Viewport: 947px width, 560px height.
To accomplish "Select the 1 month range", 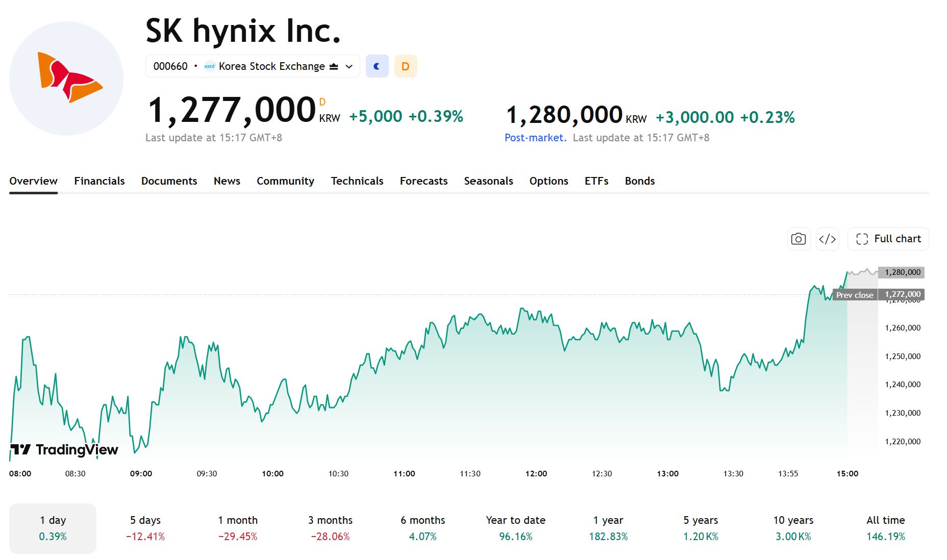I will click(238, 528).
